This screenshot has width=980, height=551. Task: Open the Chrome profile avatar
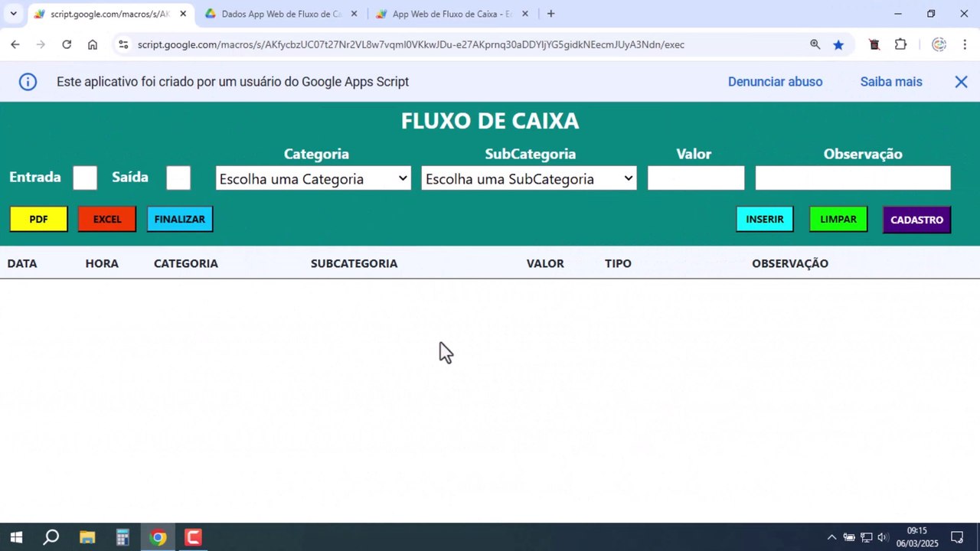click(x=939, y=44)
